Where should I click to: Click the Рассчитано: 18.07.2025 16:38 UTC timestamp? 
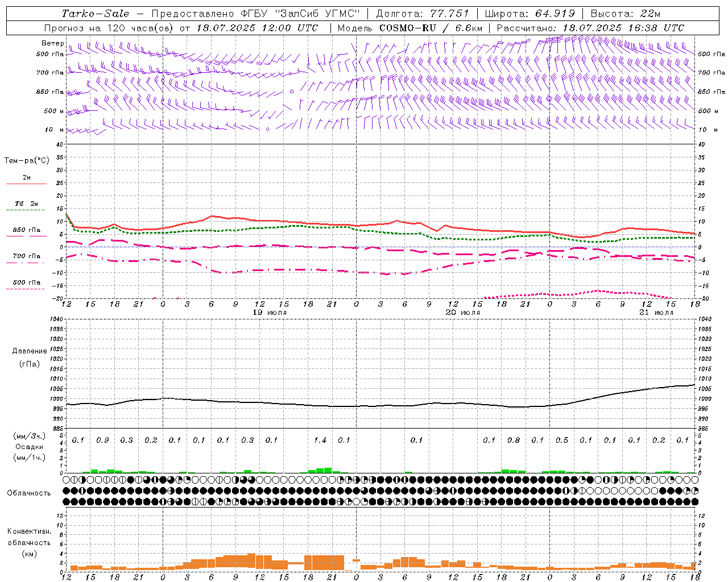(590, 28)
